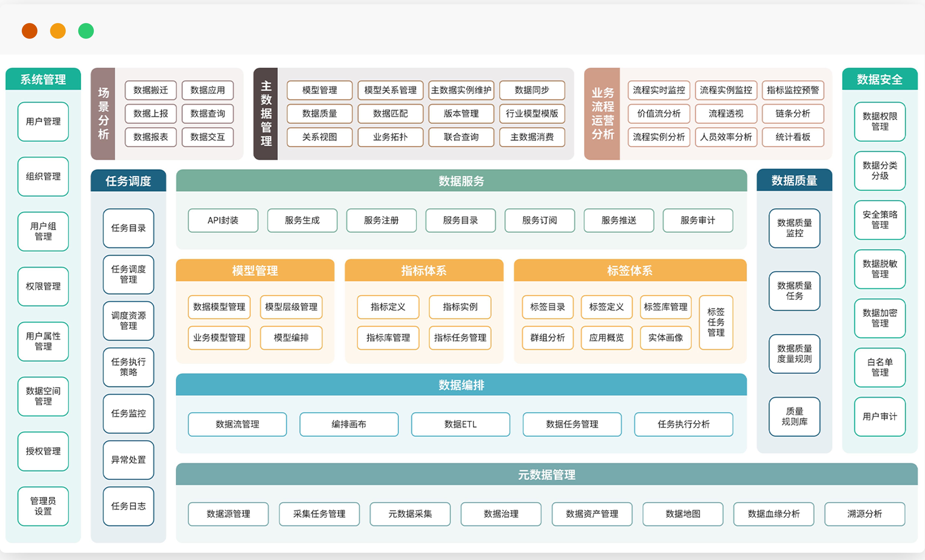The width and height of the screenshot is (925, 560).
Task: Open 流程实时监控 module
Action: 659,90
